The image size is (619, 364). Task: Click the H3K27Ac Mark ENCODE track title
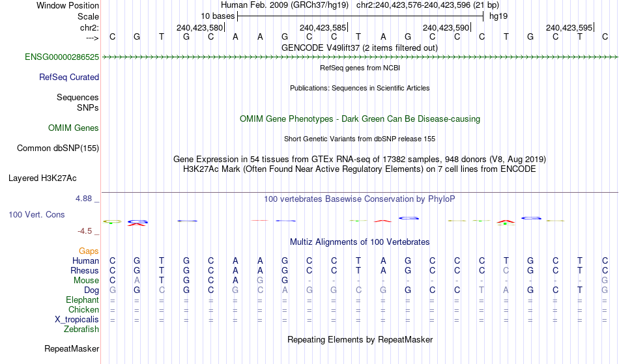(359, 169)
